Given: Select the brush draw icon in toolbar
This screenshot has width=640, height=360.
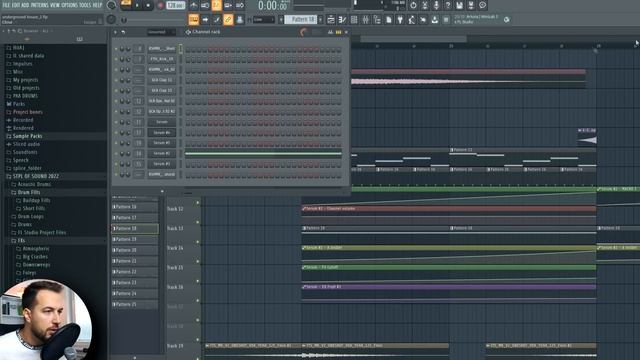Looking at the screenshot, I should [x=217, y=19].
